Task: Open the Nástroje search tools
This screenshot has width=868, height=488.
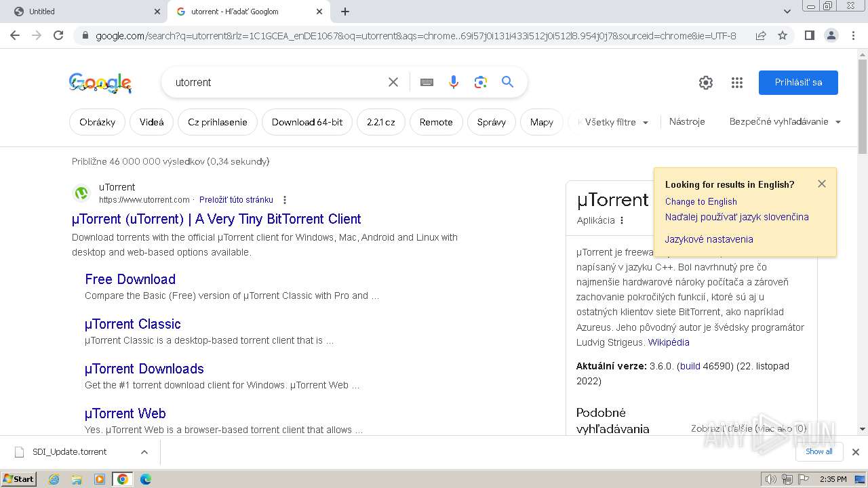Action: 687,122
